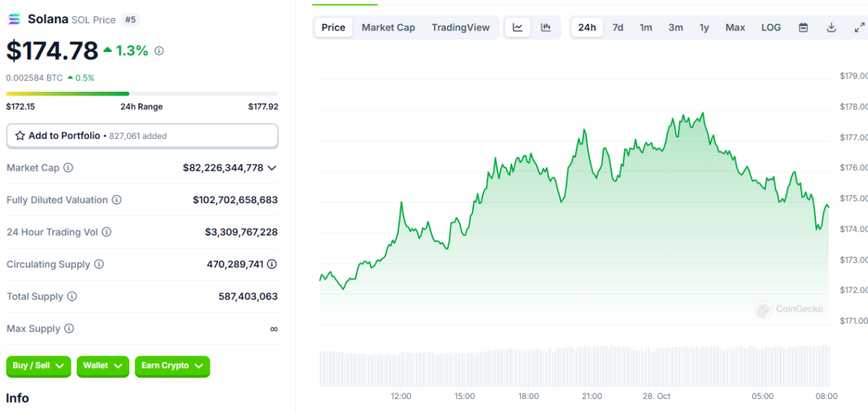Select the 7d time range
868x412 pixels.
pos(618,27)
